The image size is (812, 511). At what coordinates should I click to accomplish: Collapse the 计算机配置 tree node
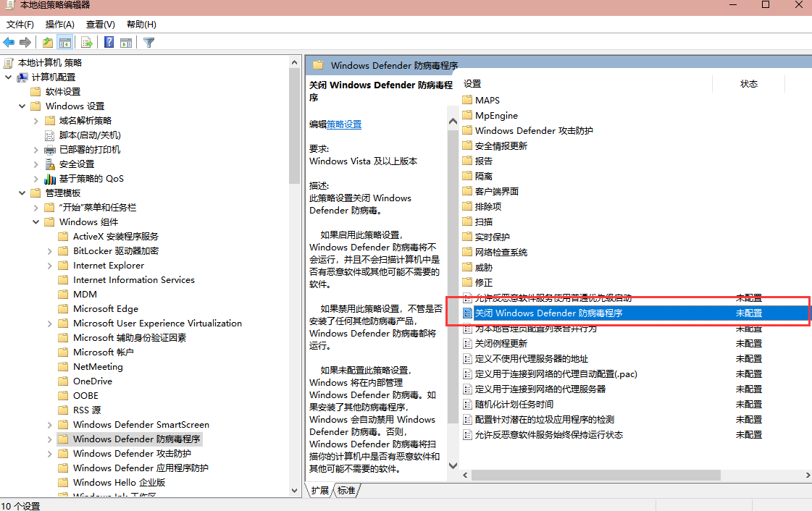tap(8, 77)
